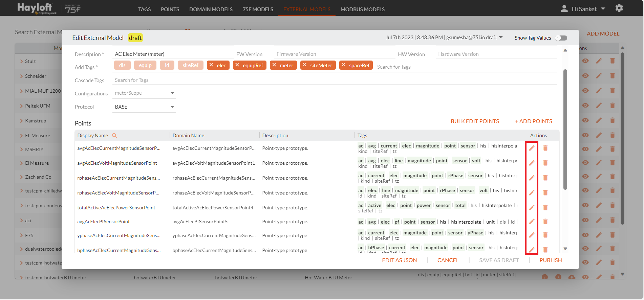Open the MODBUS MODELS tab
644x300 pixels.
363,9
